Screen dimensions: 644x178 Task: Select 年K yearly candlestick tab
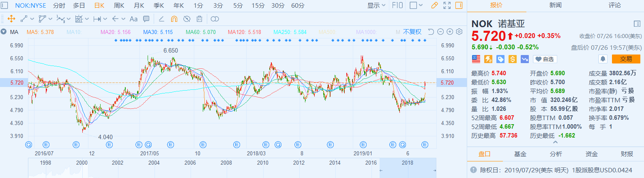179,5
